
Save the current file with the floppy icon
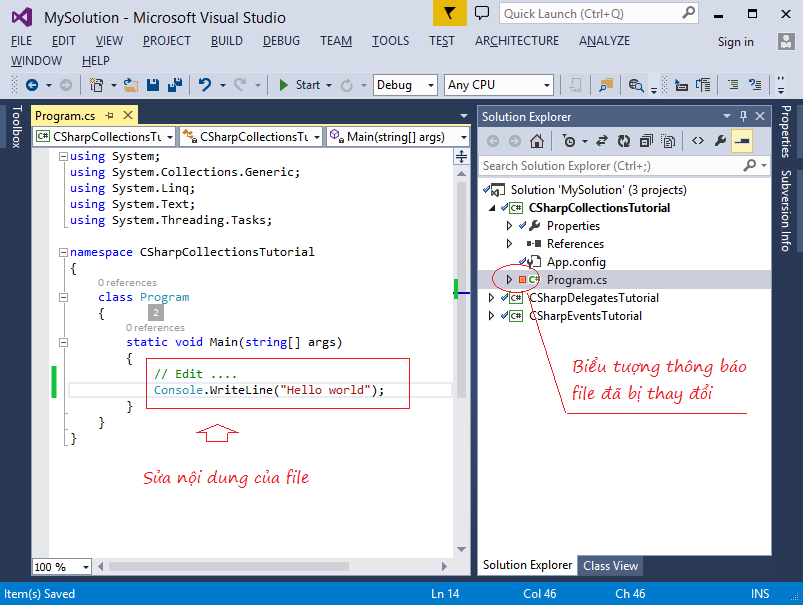[153, 85]
